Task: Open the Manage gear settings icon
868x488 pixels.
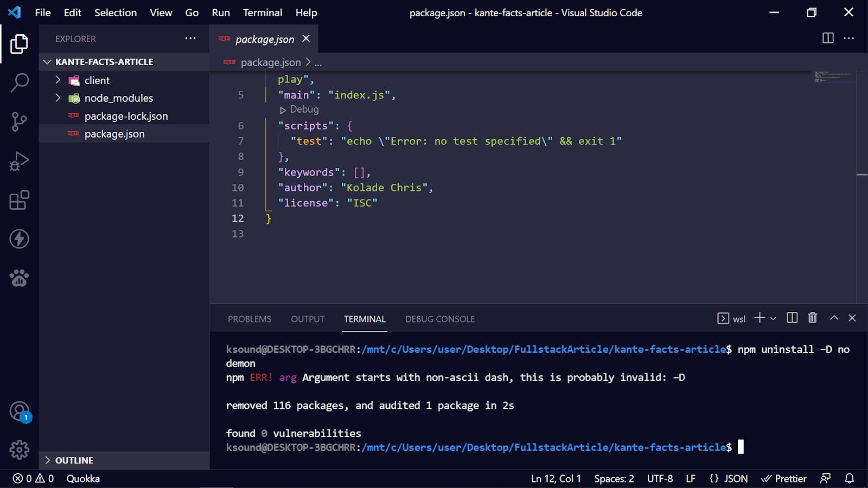Action: [x=20, y=450]
